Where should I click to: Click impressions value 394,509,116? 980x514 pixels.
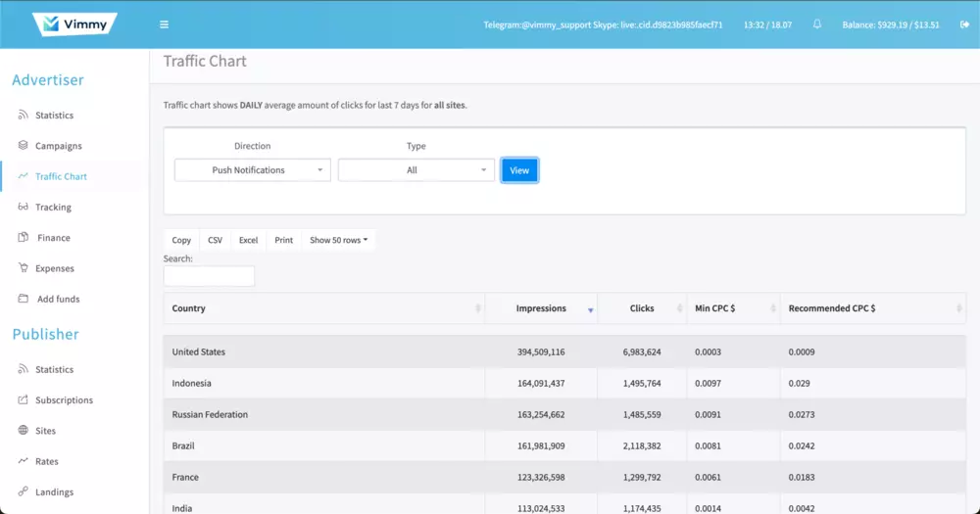[x=541, y=351]
